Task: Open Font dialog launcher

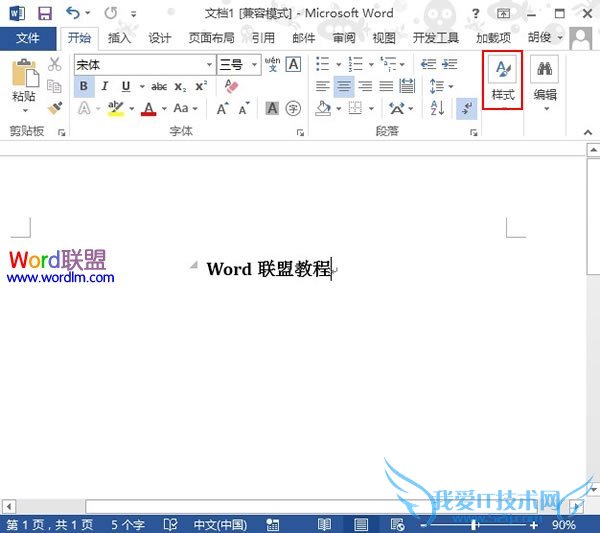Action: tap(300, 132)
